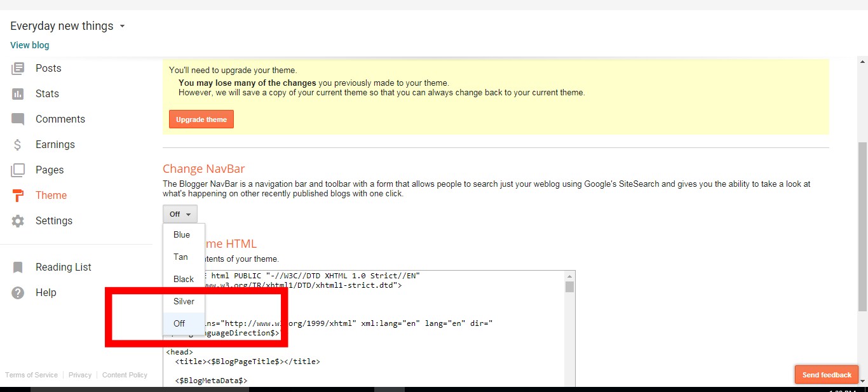Viewport: 868px width, 392px height.
Task: Choose Tan from the NavBar options
Action: 182,257
